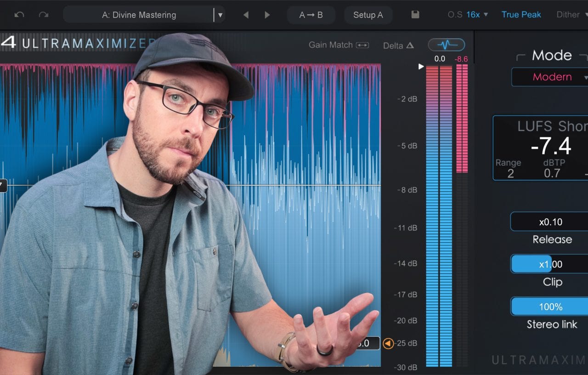Viewport: 588px width, 375px height.
Task: Click the redo arrow icon
Action: point(44,15)
